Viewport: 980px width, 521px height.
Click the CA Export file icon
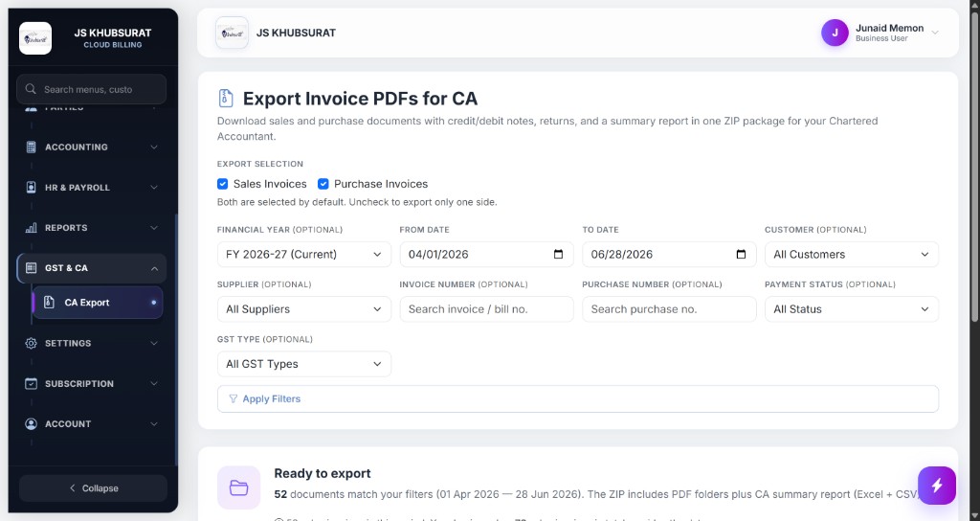(50, 303)
